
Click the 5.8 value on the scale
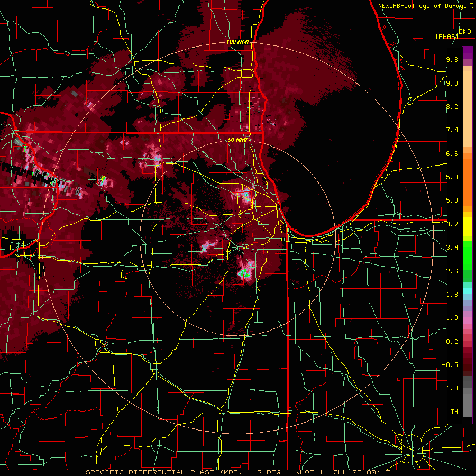pyautogui.click(x=452, y=177)
